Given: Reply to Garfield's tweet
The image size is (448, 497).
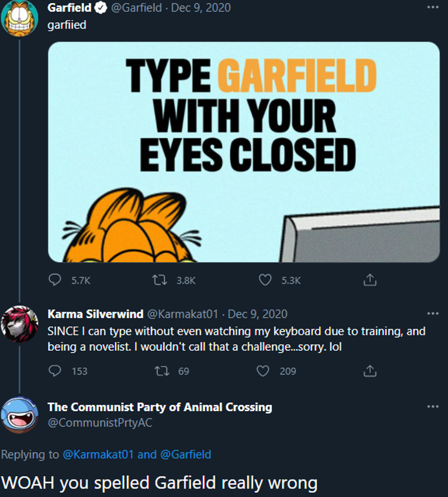Looking at the screenshot, I should tap(55, 280).
